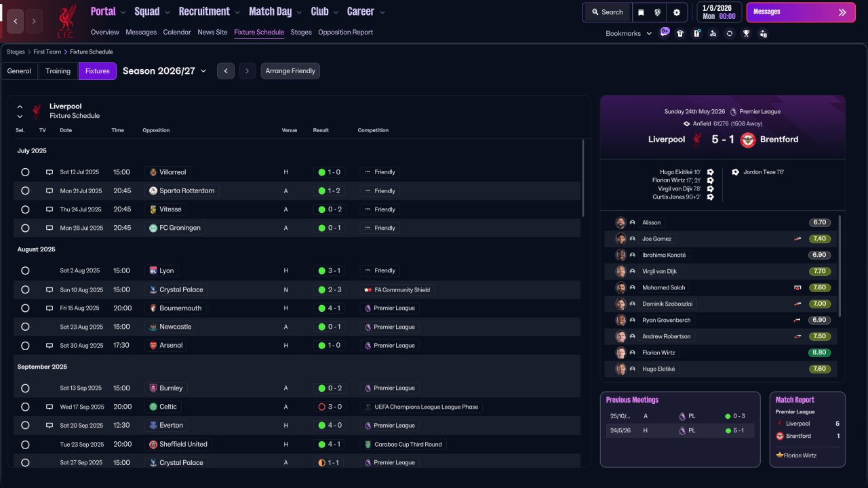Select the radio button for Sparta Rotterdam fixture
The image size is (868, 488).
(25, 191)
